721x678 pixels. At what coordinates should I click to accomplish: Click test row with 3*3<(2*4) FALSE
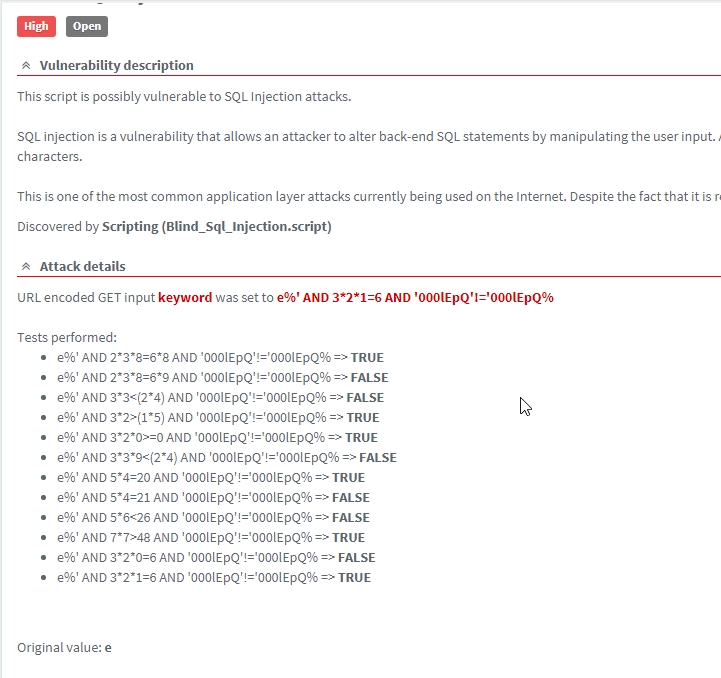[x=220, y=397]
